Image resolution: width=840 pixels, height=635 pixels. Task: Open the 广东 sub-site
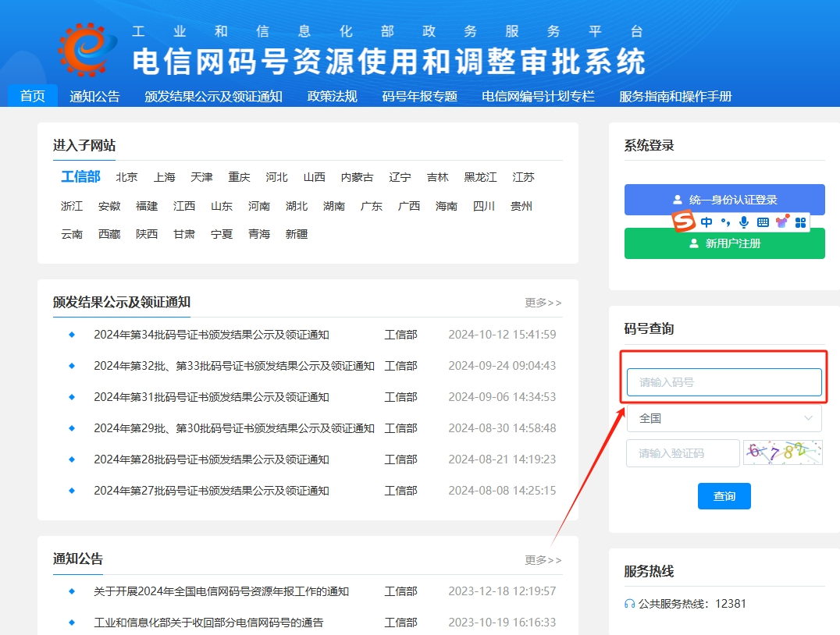pyautogui.click(x=372, y=206)
